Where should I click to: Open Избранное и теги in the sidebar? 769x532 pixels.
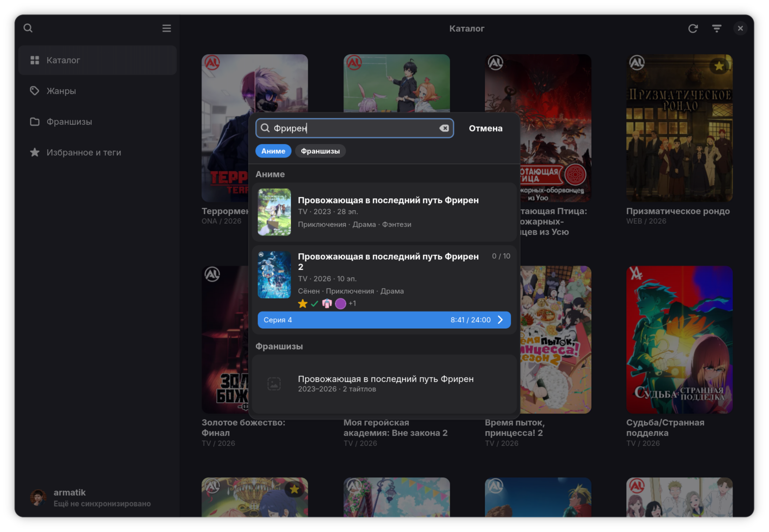[x=97, y=152]
